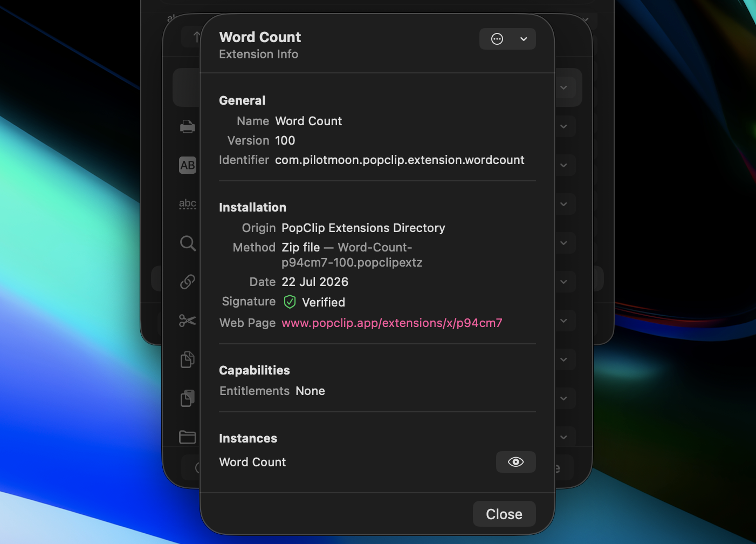
Task: Expand the chevron on the folder row
Action: tap(563, 437)
